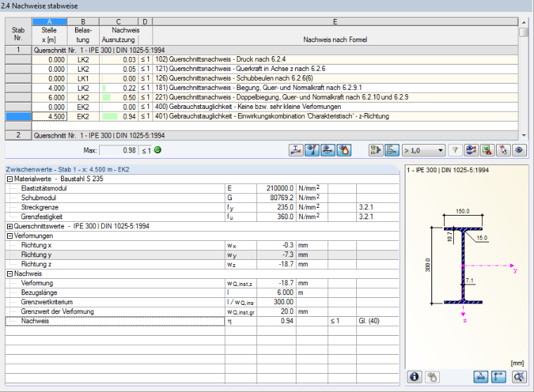Screen dimensions: 534x392
Task: Click the result combinations selection icon
Action: (x=376, y=150)
